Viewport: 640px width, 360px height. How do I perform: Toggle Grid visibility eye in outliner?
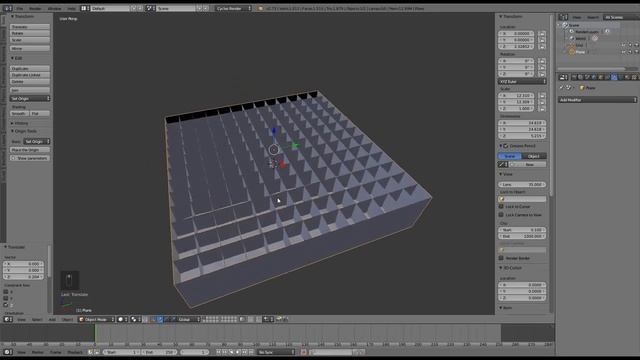point(623,45)
